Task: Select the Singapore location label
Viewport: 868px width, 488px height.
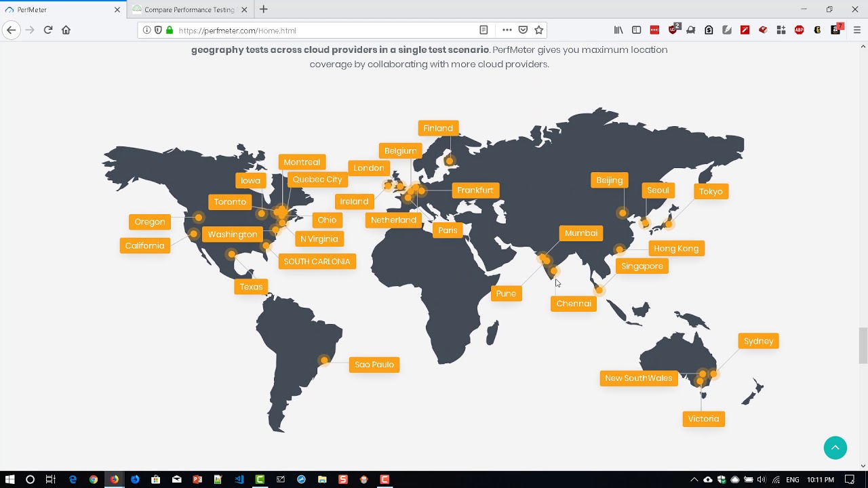Action: tap(642, 266)
